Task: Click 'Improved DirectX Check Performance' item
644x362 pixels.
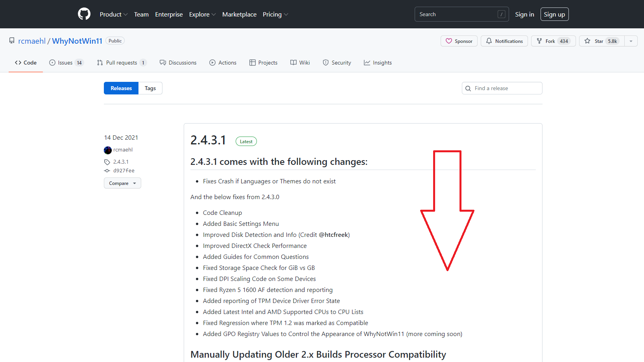Action: (x=255, y=246)
